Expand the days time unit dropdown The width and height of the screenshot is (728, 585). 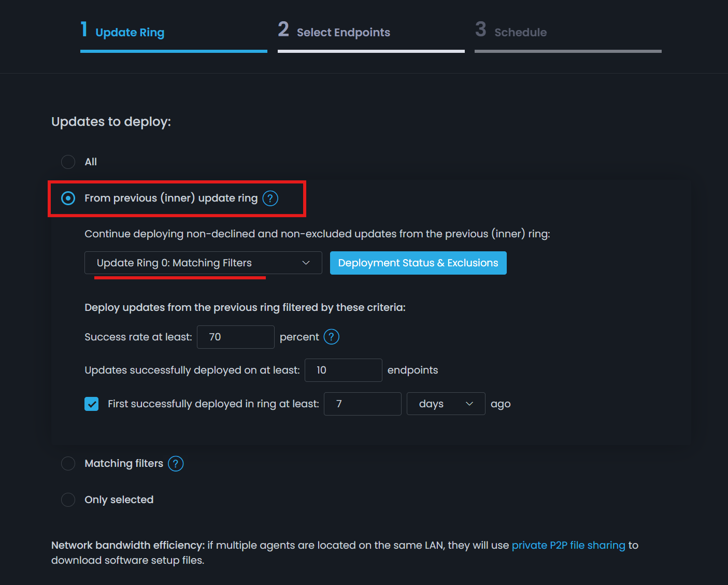[x=446, y=404]
